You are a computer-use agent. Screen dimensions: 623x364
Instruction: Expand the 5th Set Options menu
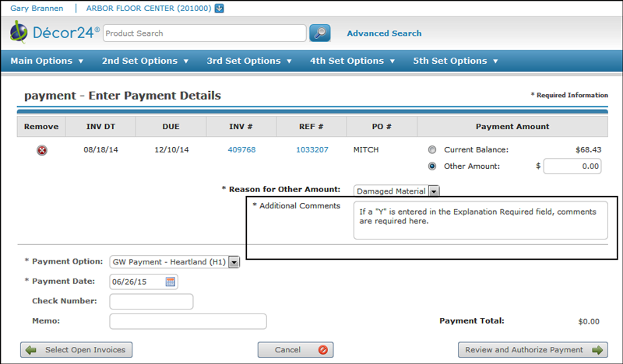point(456,61)
